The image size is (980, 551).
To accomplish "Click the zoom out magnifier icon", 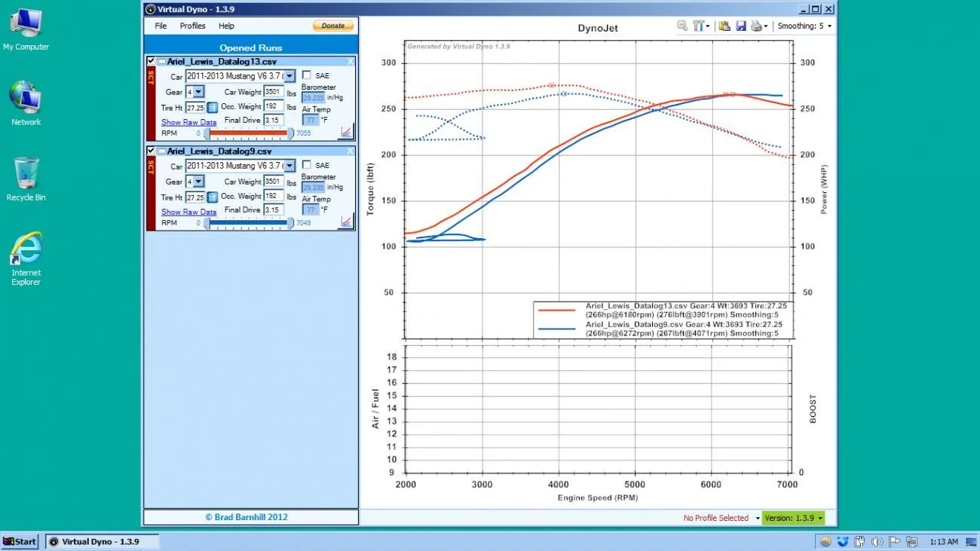I will 682,26.
